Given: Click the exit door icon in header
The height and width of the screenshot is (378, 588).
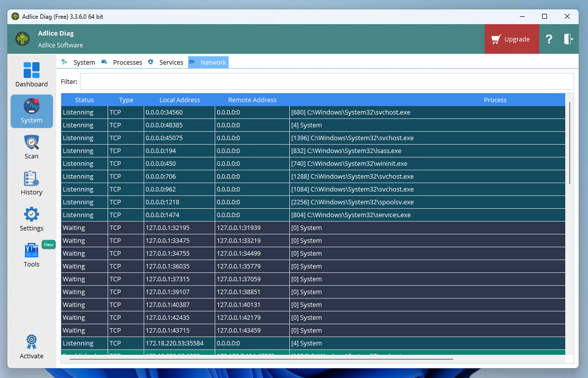Looking at the screenshot, I should click(568, 39).
